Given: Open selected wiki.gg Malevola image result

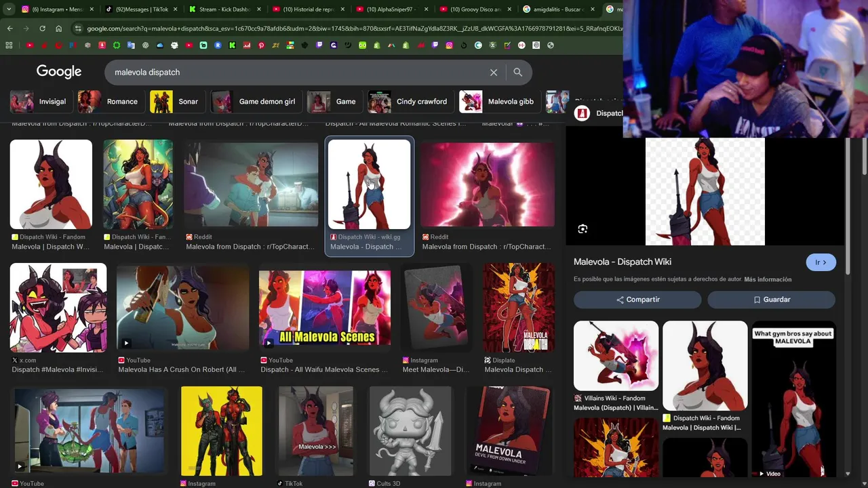Looking at the screenshot, I should [x=370, y=184].
